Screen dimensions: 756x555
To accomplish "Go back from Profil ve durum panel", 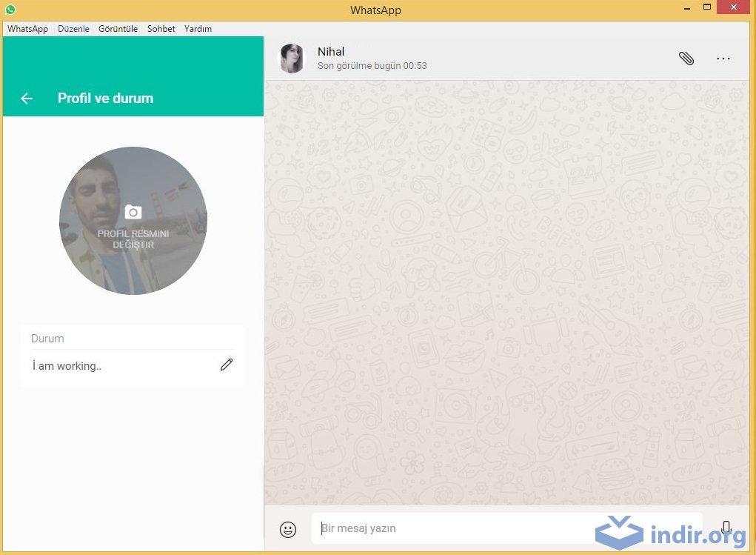I will 27,99.
